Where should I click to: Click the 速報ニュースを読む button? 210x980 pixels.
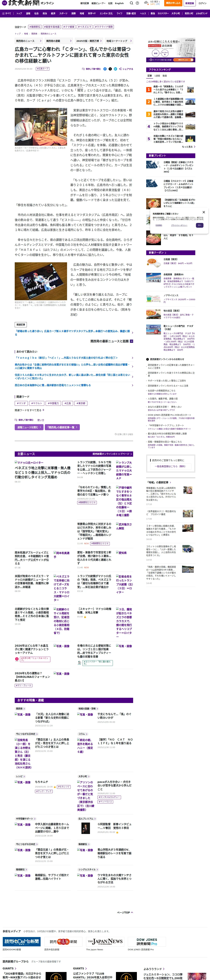[29, 427]
